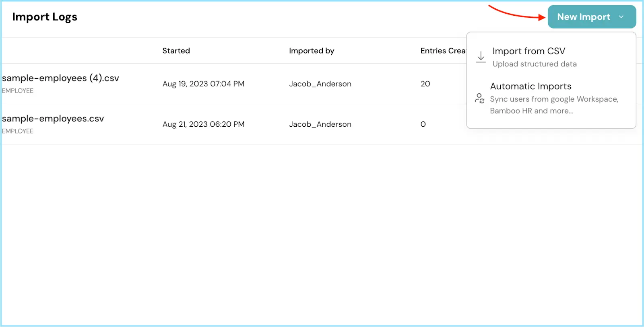The height and width of the screenshot is (327, 644).
Task: Click the Started column header
Action: [176, 51]
